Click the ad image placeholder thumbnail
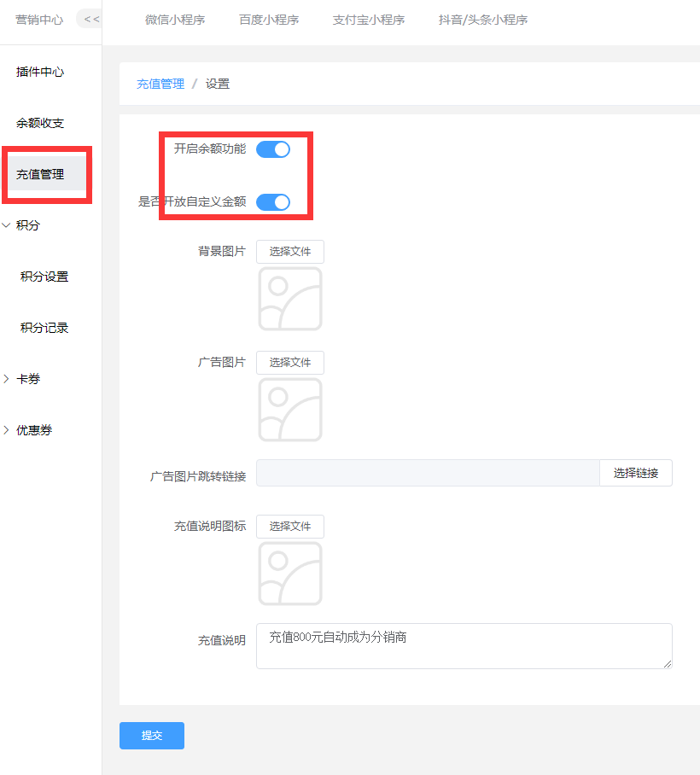Screen dimensions: 700x775 [290, 410]
